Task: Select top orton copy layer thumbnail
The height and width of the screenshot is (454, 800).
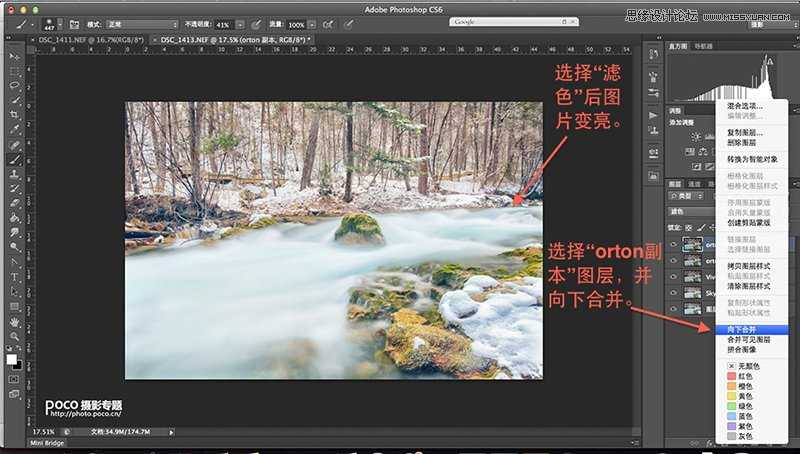Action: point(692,244)
